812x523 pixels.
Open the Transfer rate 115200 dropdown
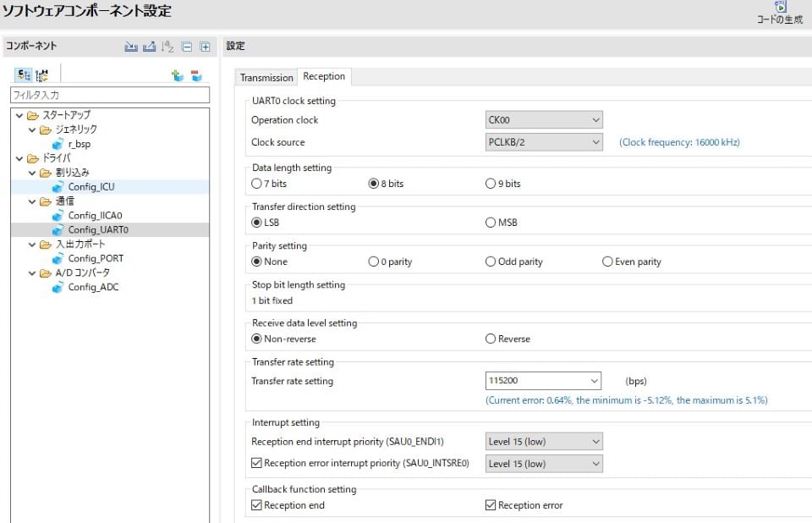click(544, 381)
